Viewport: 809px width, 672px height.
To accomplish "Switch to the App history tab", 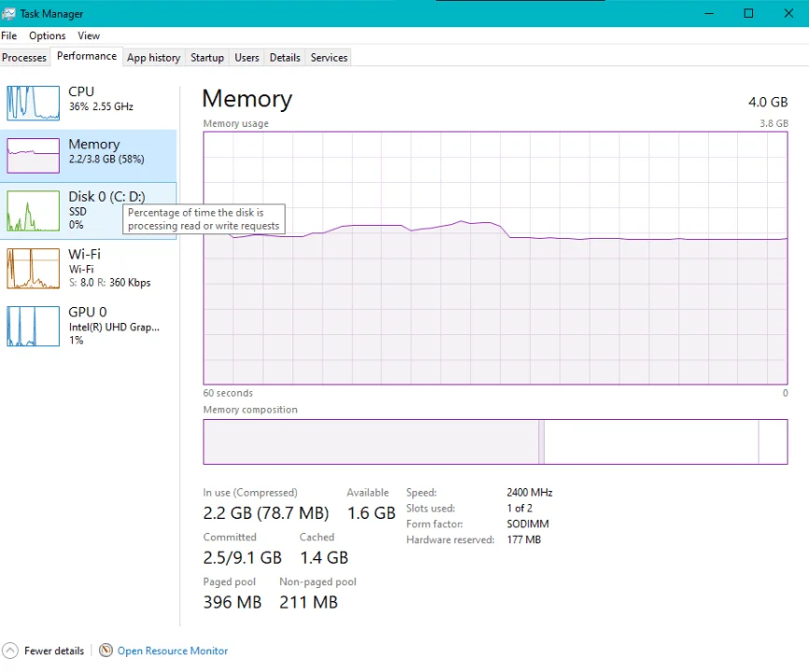I will [x=154, y=57].
